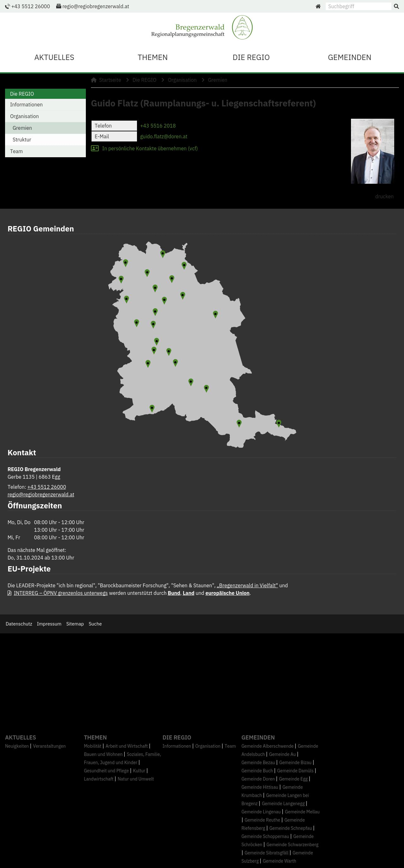This screenshot has height=868, width=404.
Task: Open the THEMEN main menu
Action: [x=153, y=57]
